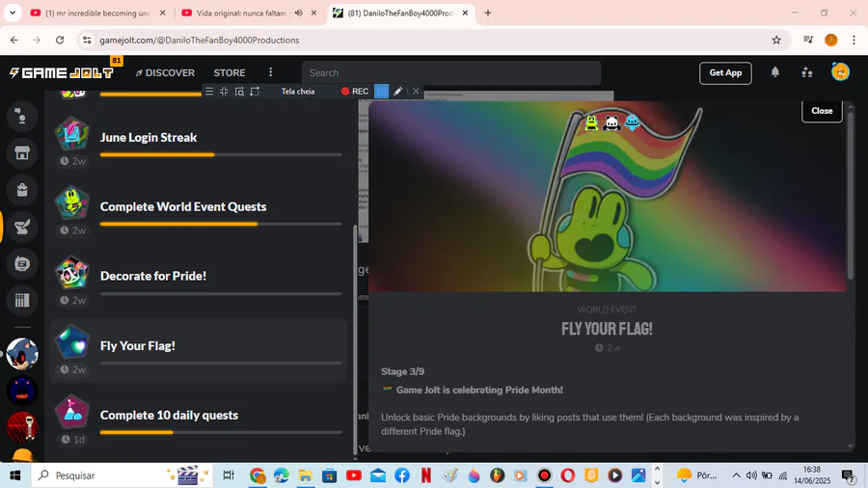
Task: Click the quest details panel scrollbar
Action: click(851, 194)
